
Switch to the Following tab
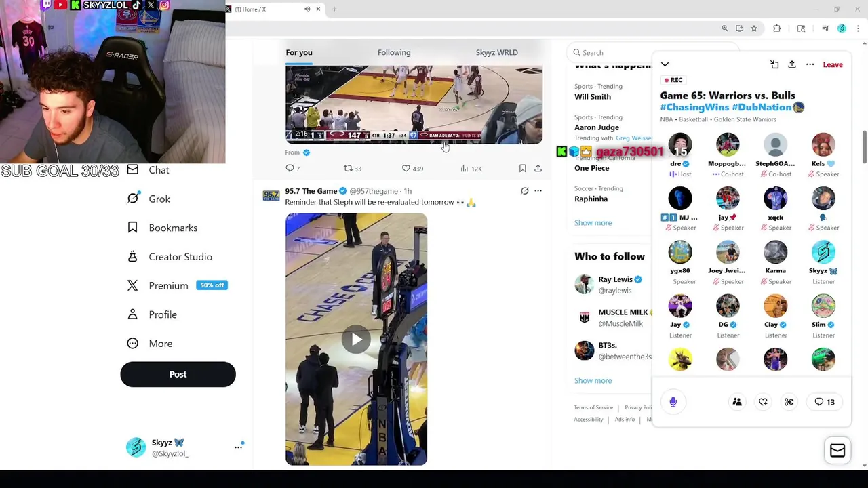tap(394, 52)
